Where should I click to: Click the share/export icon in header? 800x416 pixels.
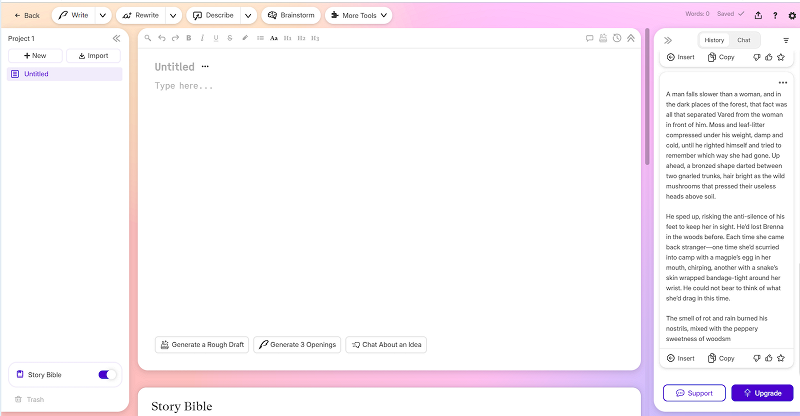coord(758,15)
